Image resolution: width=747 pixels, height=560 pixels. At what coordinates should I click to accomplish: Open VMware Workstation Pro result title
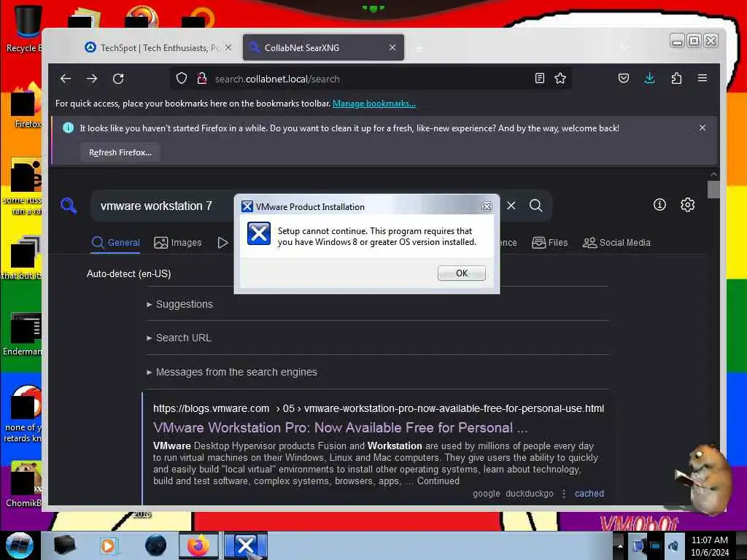[340, 427]
